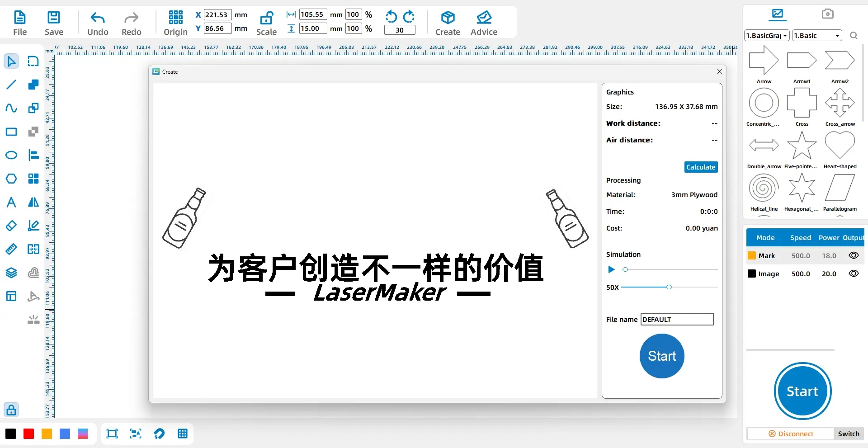Click the Create cube icon in toolbar

[448, 18]
